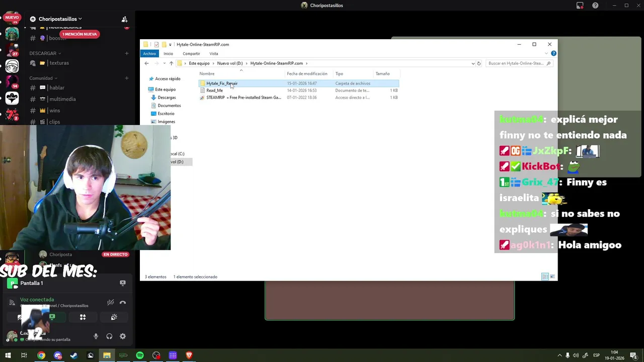This screenshot has width=644, height=362.
Task: Focus the Buscar en Hytale search box
Action: click(x=518, y=63)
